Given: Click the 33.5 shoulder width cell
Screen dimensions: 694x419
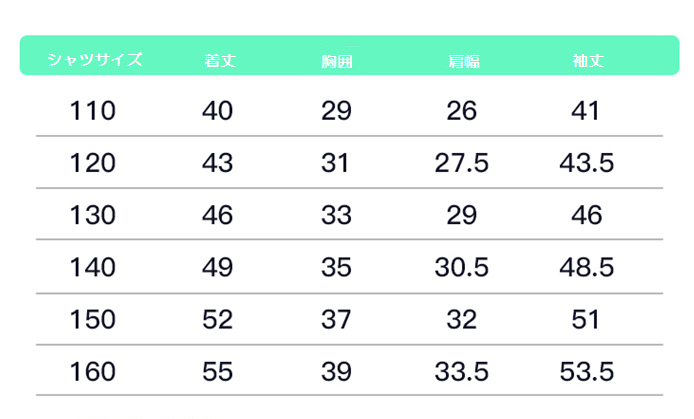Looking at the screenshot, I should click(x=462, y=372).
